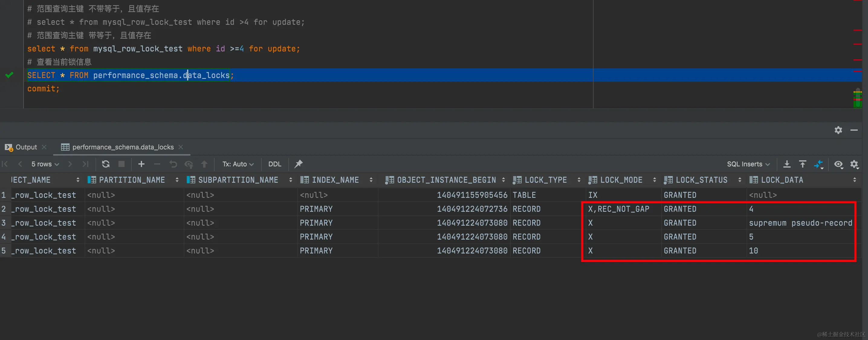Click the DDL button
Image resolution: width=868 pixels, height=340 pixels.
pos(275,164)
